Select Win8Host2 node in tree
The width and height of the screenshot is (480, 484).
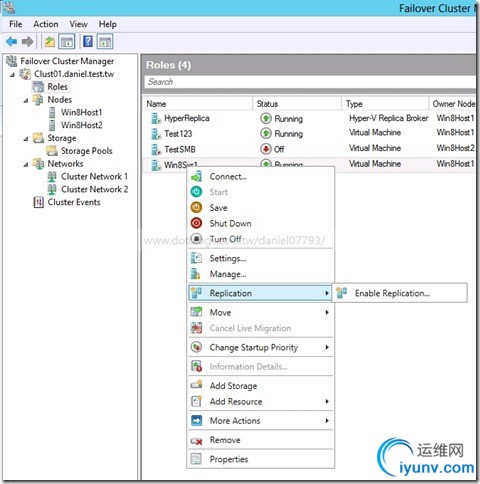tap(81, 125)
